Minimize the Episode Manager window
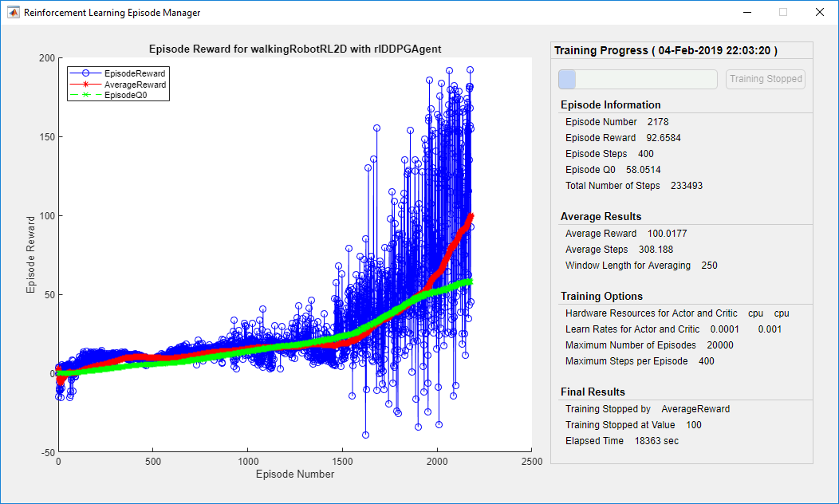Screen dimensions: 839x504 click(x=747, y=12)
